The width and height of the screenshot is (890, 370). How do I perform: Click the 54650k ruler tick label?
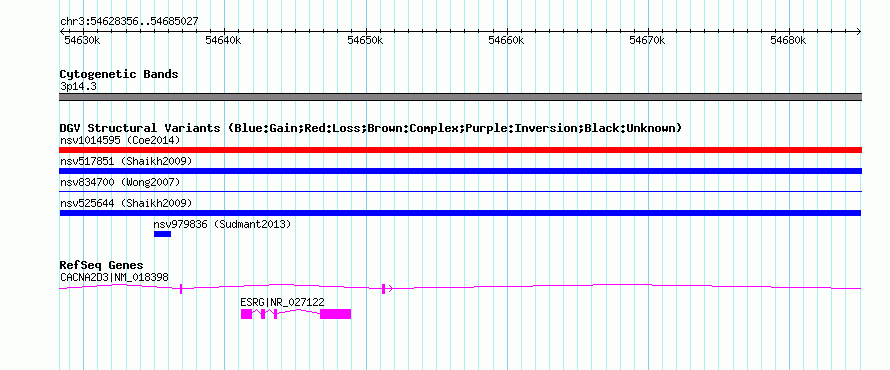coord(365,40)
